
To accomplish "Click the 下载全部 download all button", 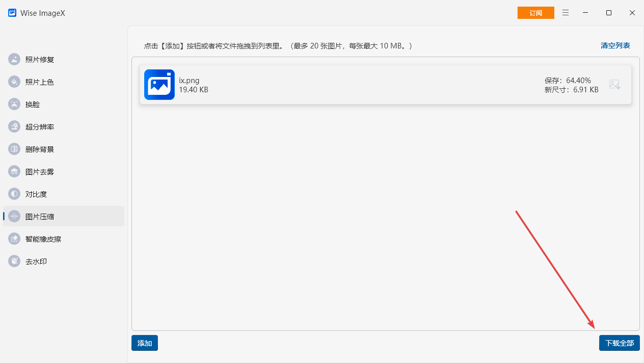I will pyautogui.click(x=619, y=343).
